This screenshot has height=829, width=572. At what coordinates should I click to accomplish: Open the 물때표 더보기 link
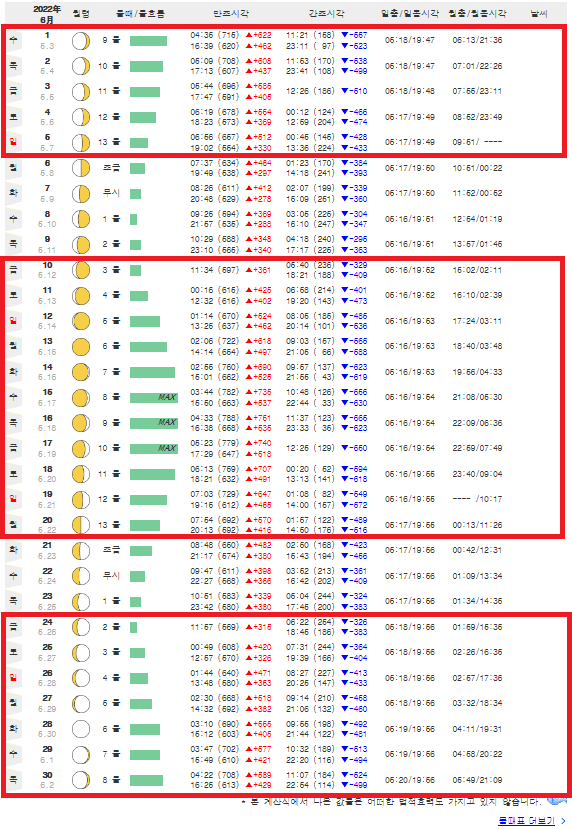(x=526, y=821)
